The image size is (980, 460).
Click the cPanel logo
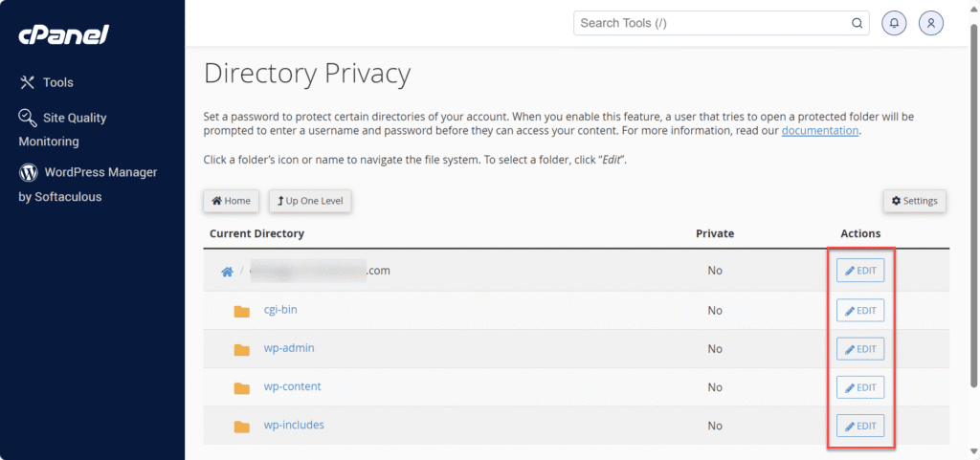click(63, 35)
